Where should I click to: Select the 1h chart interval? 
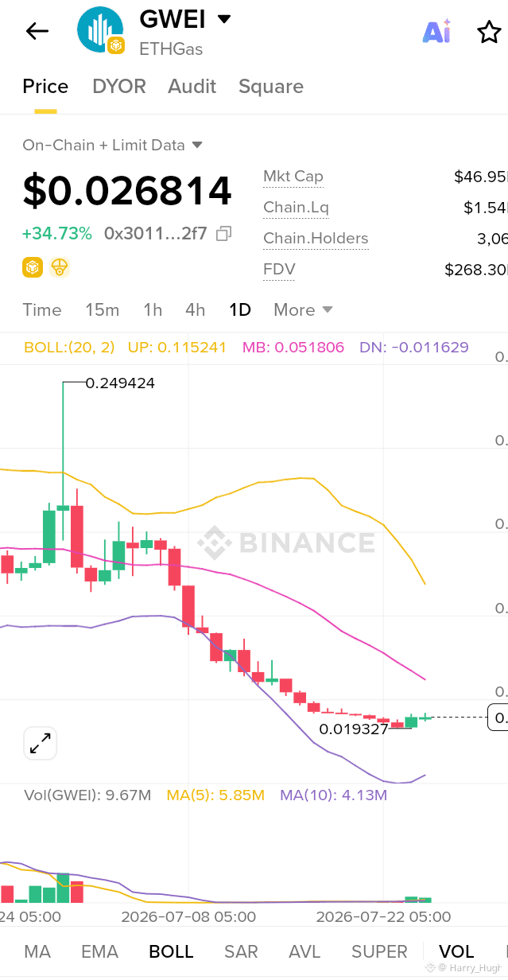click(153, 309)
